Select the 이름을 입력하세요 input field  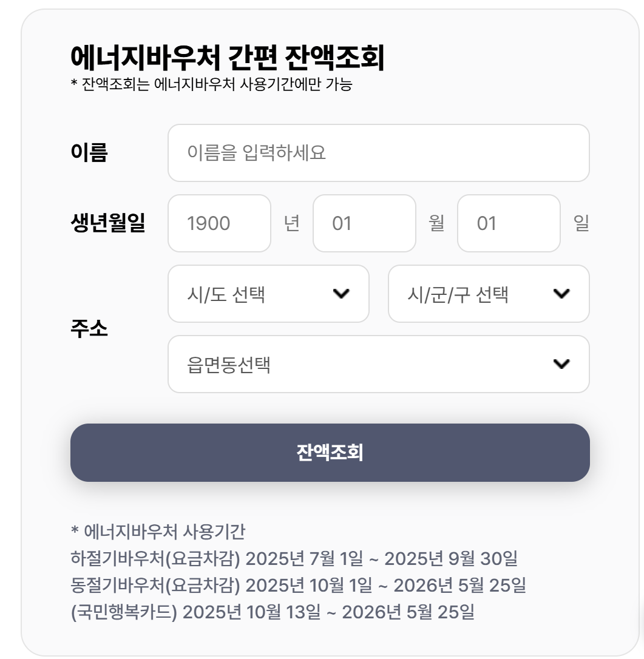pyautogui.click(x=379, y=153)
